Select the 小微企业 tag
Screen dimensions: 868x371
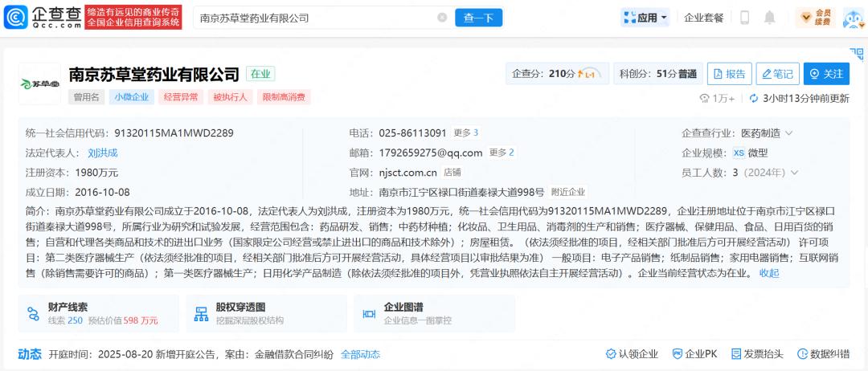tap(132, 97)
